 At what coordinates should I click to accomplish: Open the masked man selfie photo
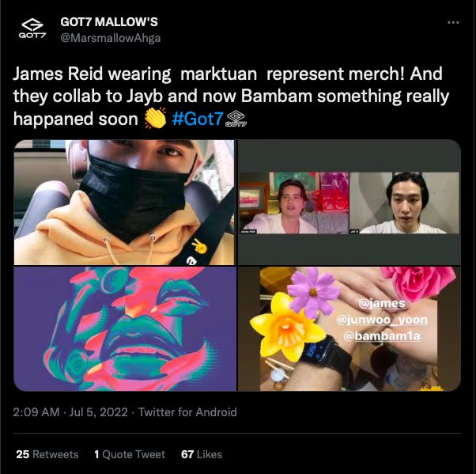[x=124, y=203]
